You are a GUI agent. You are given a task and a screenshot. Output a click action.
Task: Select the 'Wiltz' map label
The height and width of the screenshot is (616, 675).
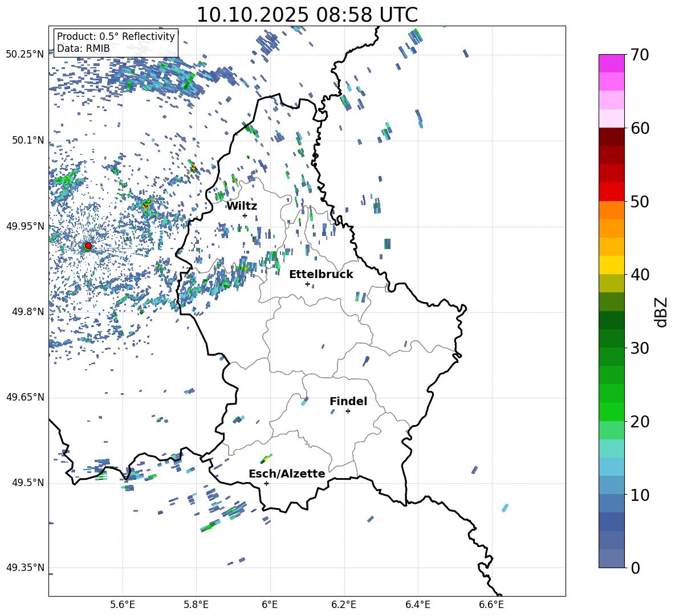242,206
